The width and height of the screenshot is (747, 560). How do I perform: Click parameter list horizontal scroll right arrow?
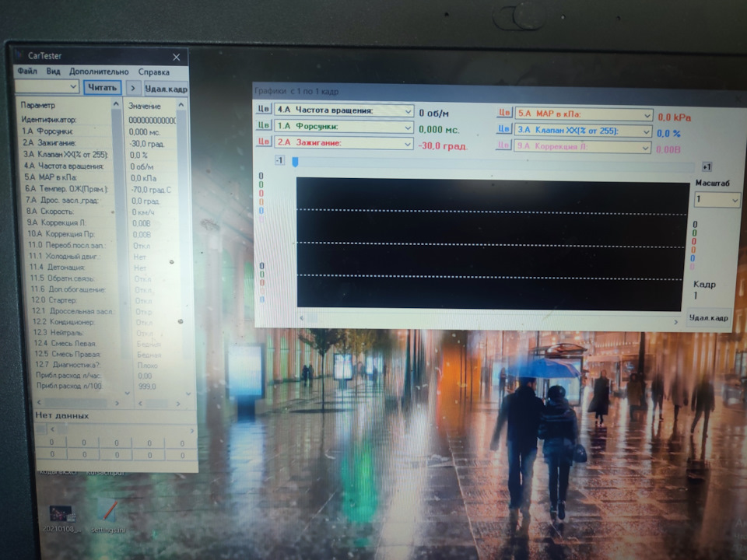[117, 403]
